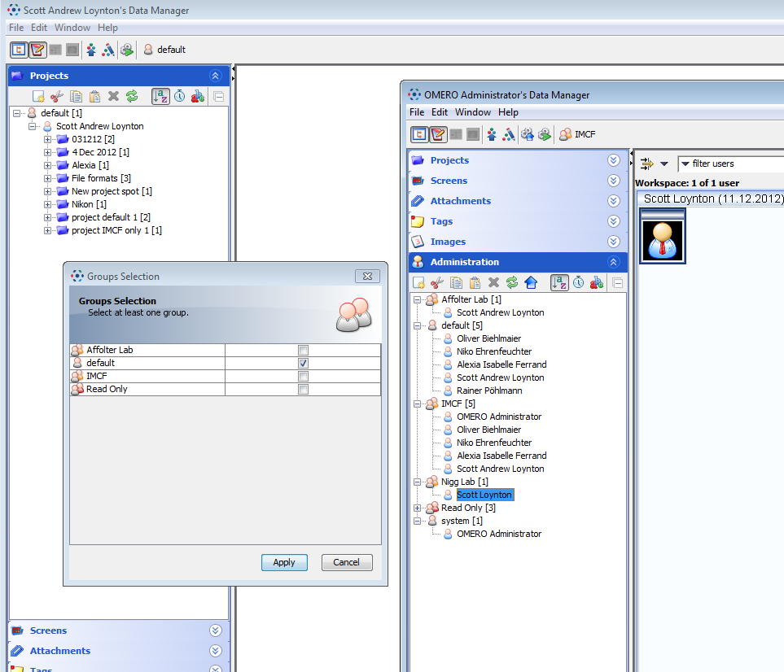Check the IMCF group checkbox
This screenshot has width=784, height=672.
tap(303, 376)
